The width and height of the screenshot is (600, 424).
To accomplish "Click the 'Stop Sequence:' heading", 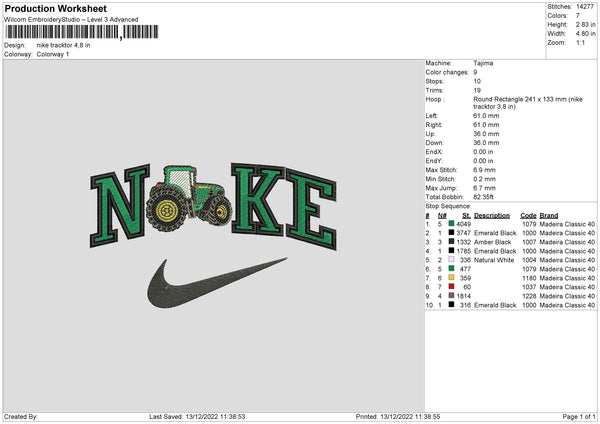I will [448, 206].
